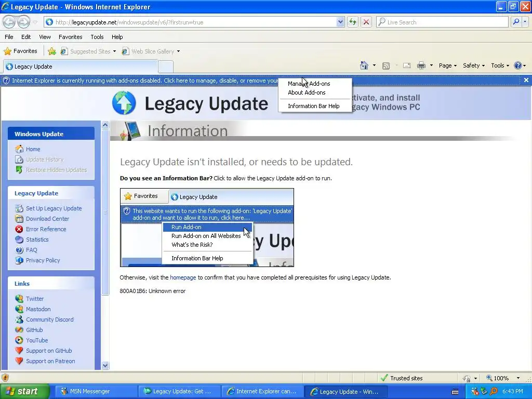The image size is (532, 399).
Task: Expand the Live Search options dropdown arrow
Action: click(x=525, y=22)
